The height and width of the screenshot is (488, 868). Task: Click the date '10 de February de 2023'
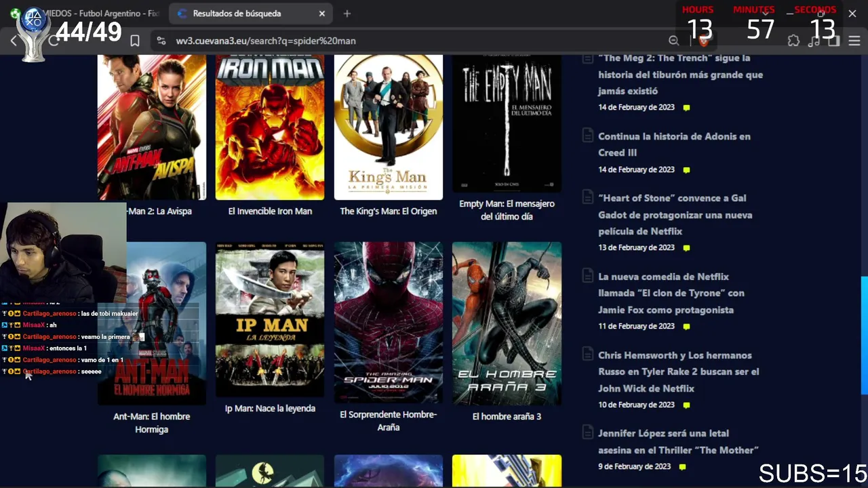(636, 405)
